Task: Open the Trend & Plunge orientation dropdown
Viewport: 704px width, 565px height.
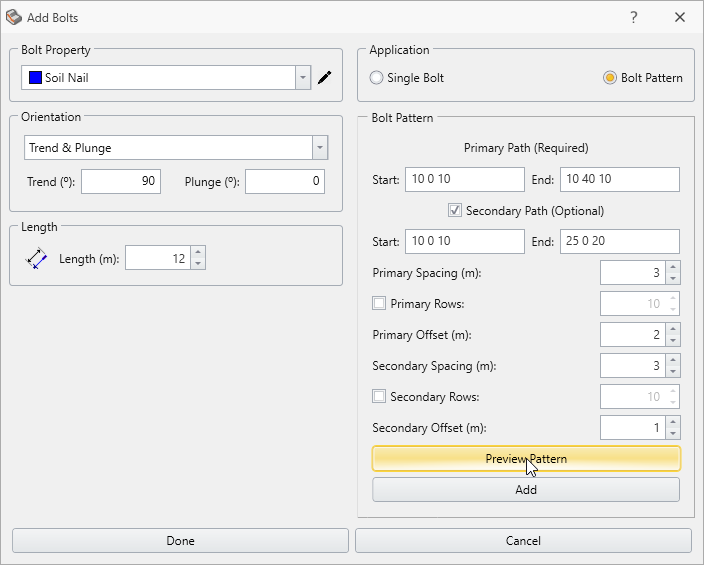Action: (320, 147)
